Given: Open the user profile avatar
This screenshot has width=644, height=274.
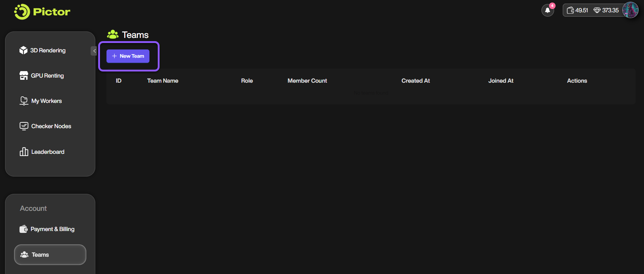Looking at the screenshot, I should point(630,10).
